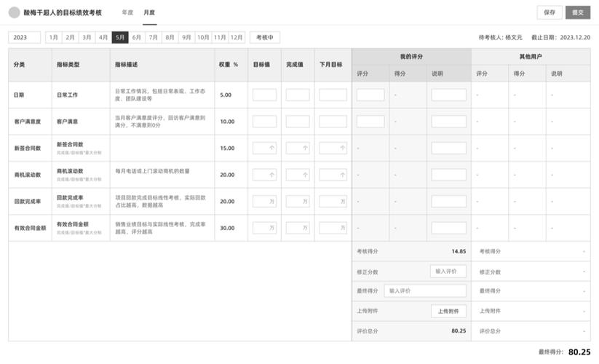This screenshot has width=599, height=364.
Task: Click 说明 field in 新签合同数 row
Action: (x=449, y=149)
